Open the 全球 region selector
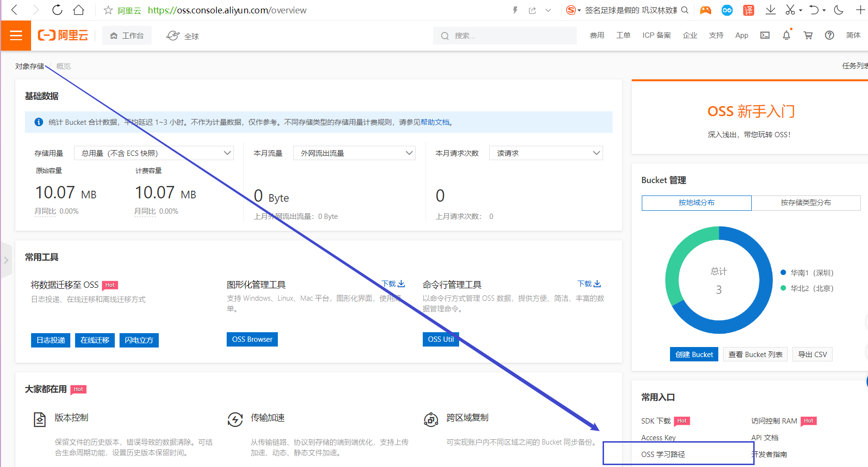The width and height of the screenshot is (868, 467). pyautogui.click(x=183, y=36)
